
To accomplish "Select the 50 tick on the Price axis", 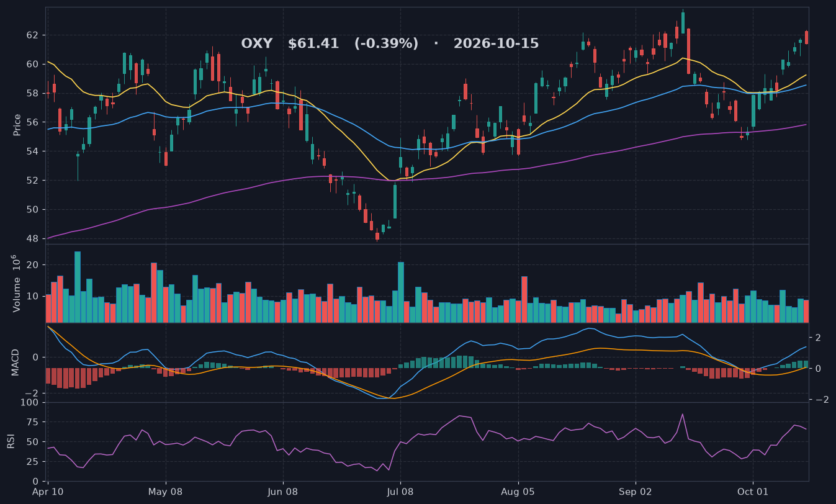I will [x=34, y=210].
